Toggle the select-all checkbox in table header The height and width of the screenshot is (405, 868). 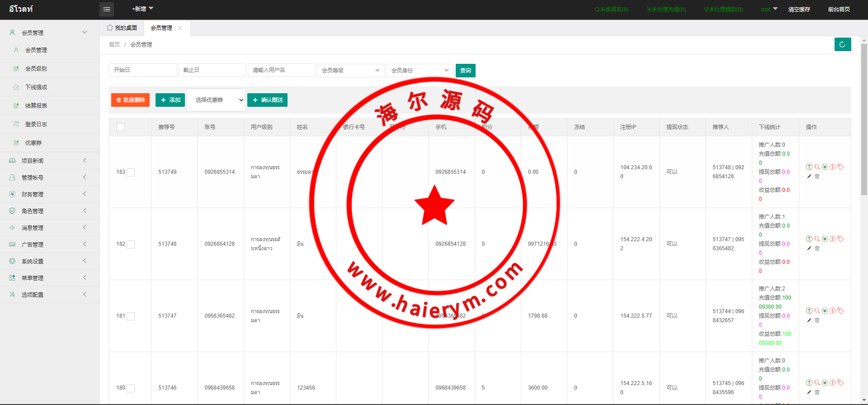pyautogui.click(x=120, y=127)
